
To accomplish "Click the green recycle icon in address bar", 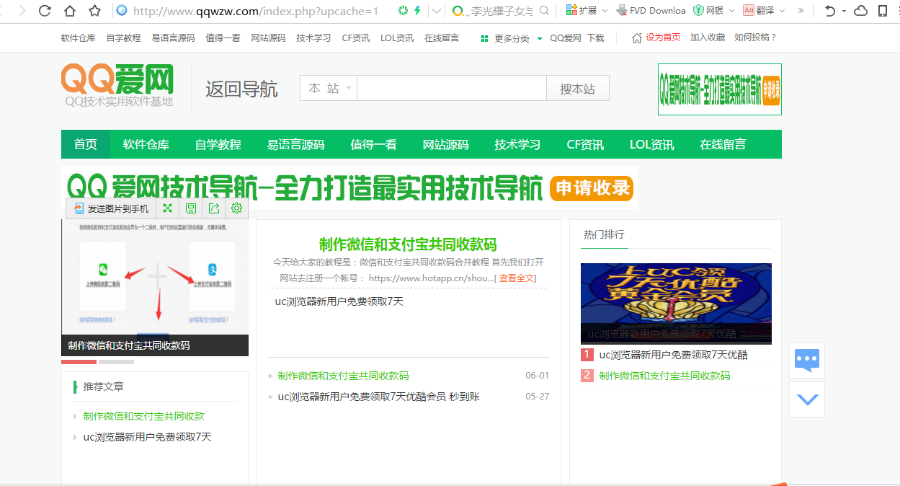I will pyautogui.click(x=403, y=10).
